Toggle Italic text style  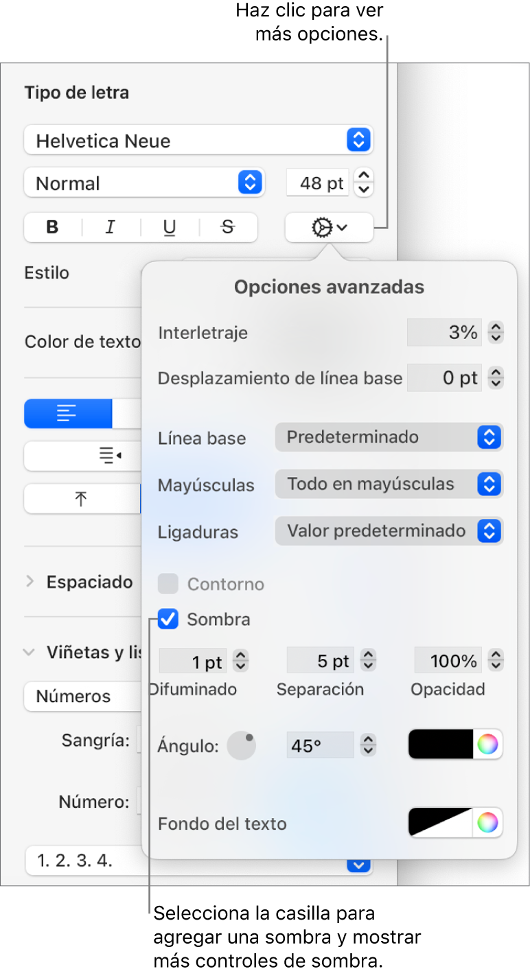[x=111, y=228]
